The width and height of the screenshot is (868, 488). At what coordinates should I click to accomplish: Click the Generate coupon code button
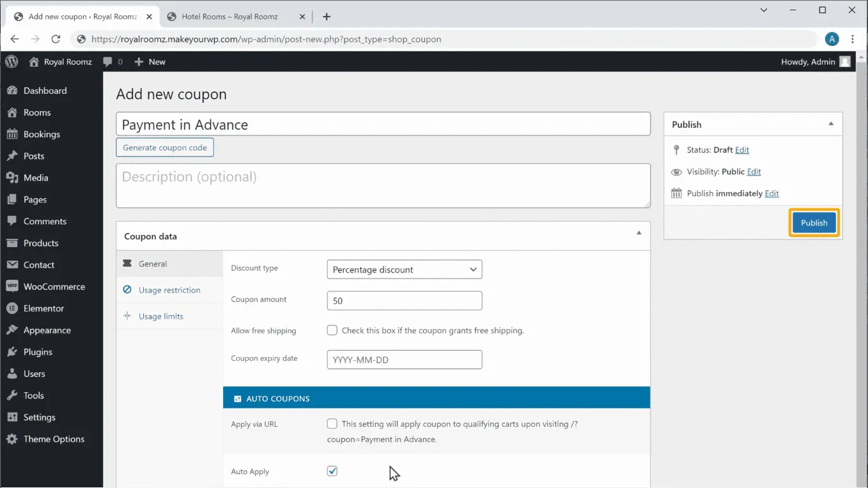click(165, 148)
